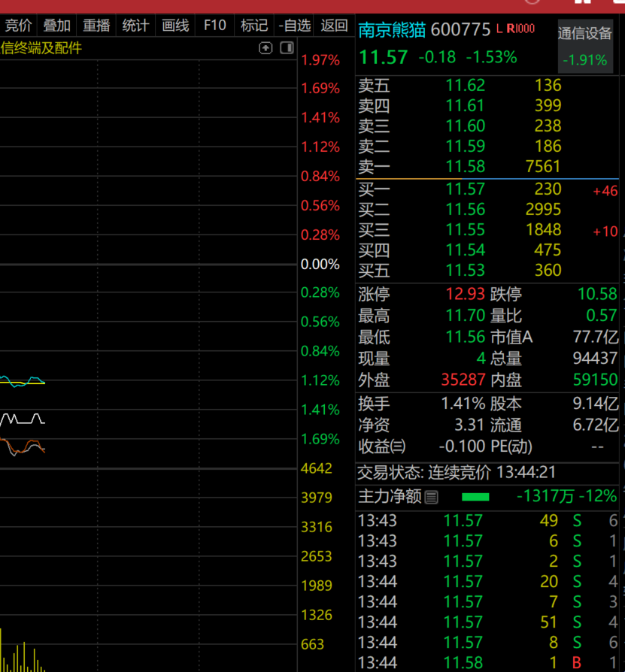Click the R1000 index tag

pos(520,29)
